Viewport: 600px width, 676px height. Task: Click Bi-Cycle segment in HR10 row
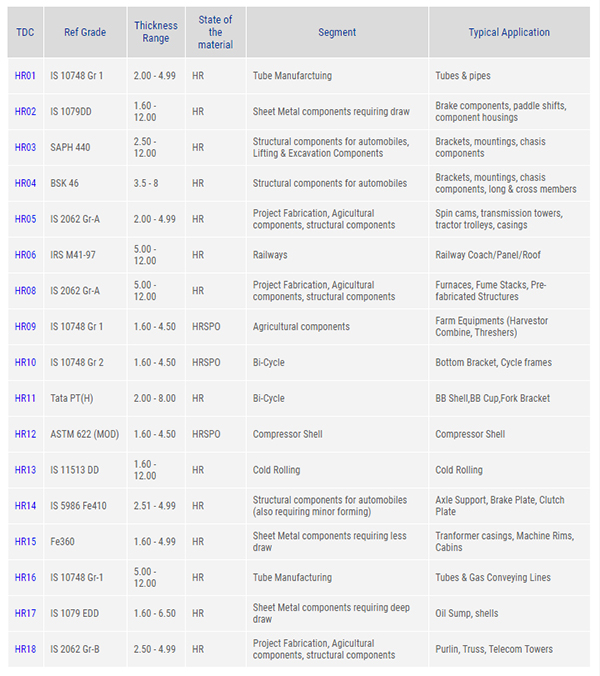pos(269,362)
